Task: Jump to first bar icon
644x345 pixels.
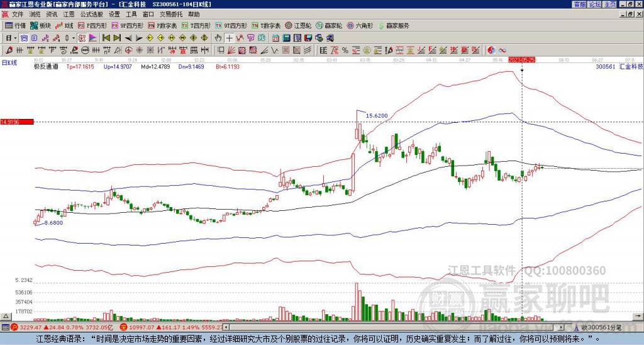Action: (106, 38)
